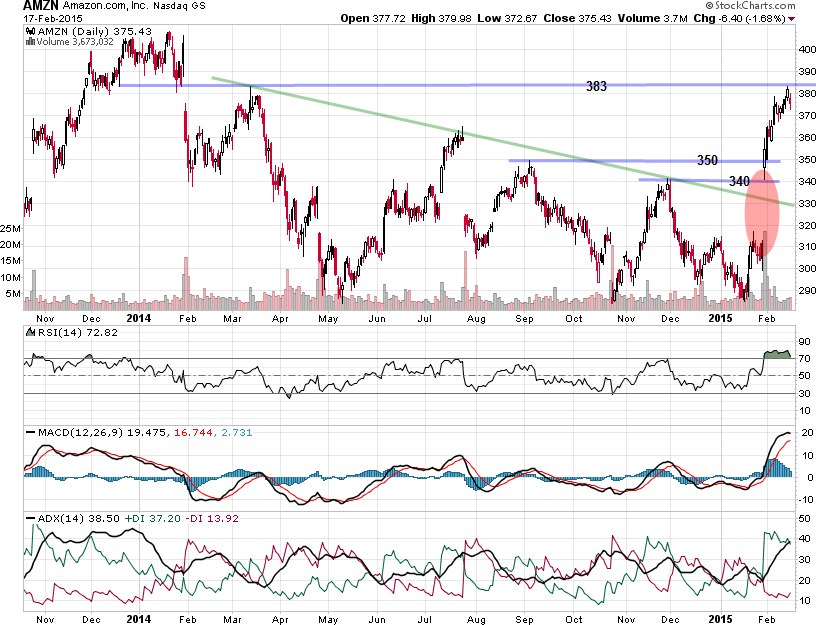Click the exchange label Nasdaq GS

179,6
